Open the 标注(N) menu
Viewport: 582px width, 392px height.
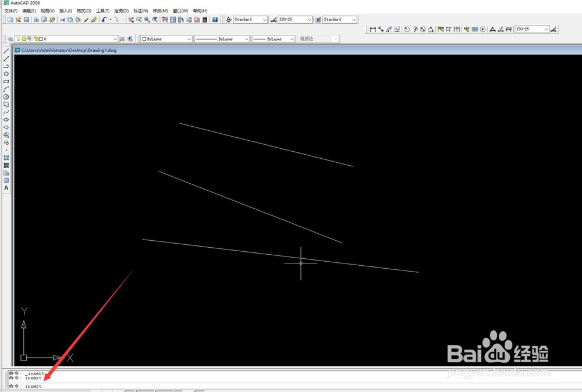[141, 10]
